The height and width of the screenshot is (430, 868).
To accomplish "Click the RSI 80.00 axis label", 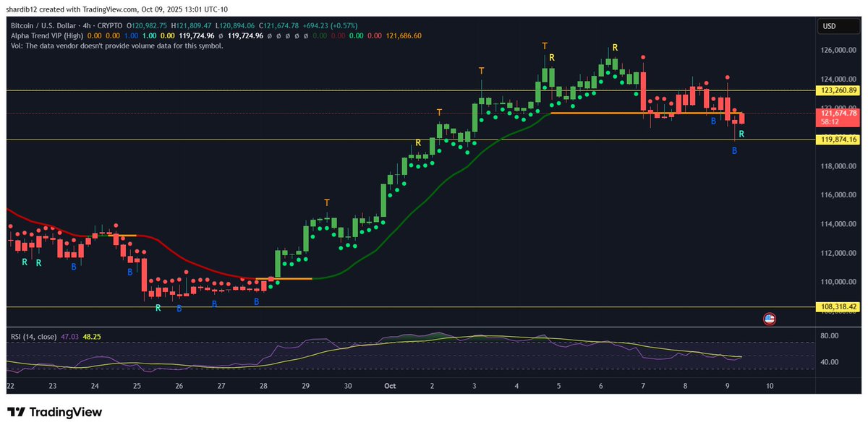I will point(829,336).
